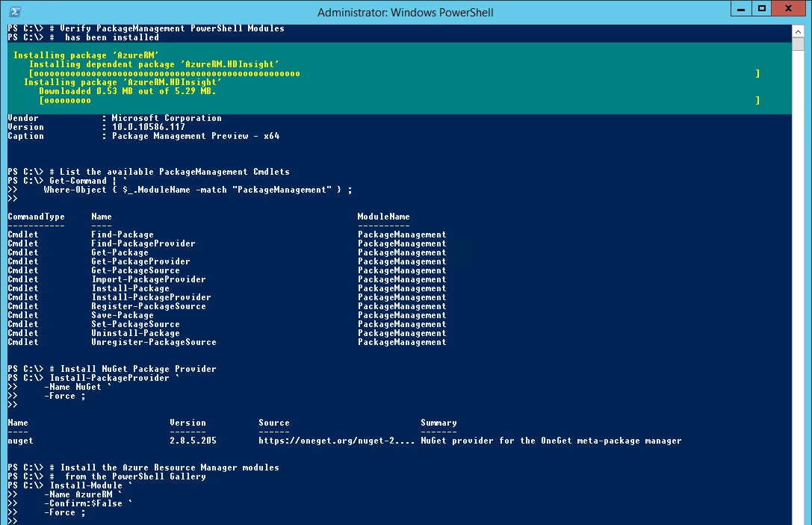Select version value '10.0.10586.117'
This screenshot has width=812, height=525.
(149, 127)
